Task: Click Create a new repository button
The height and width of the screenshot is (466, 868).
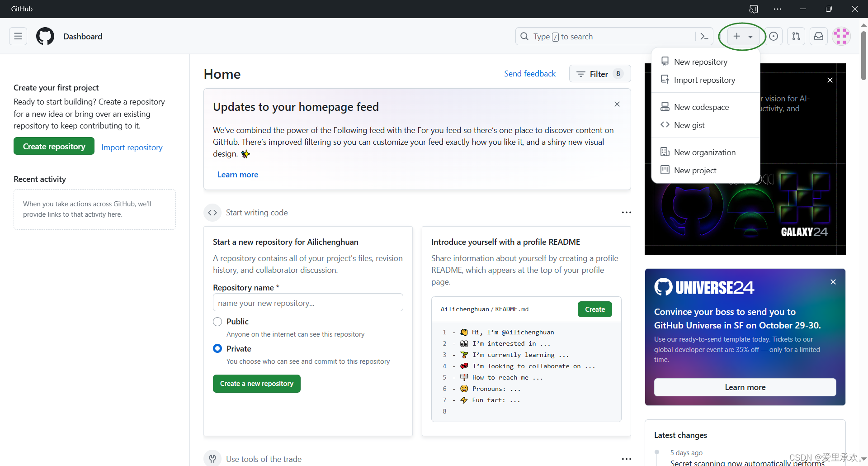Action: [x=257, y=384]
